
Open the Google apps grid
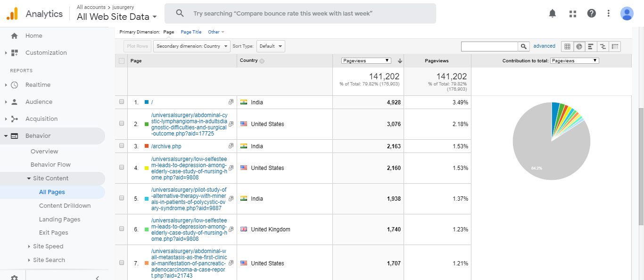[573, 13]
